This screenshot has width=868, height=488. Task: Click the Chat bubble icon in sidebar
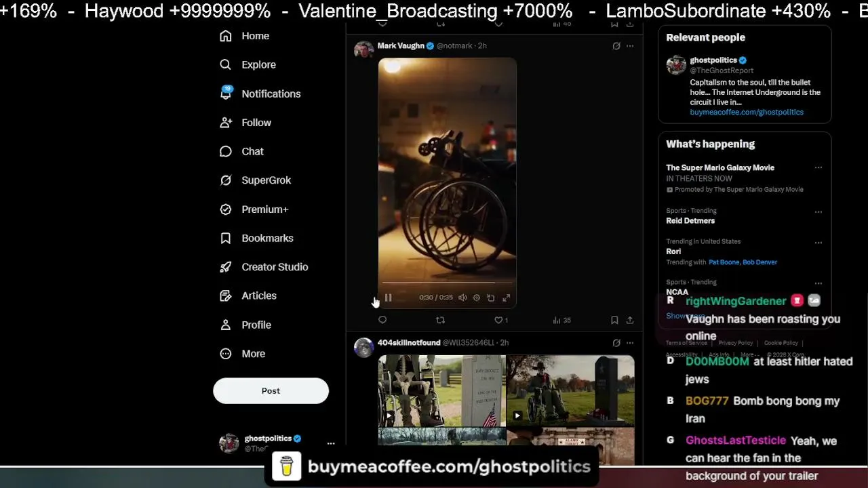point(226,151)
